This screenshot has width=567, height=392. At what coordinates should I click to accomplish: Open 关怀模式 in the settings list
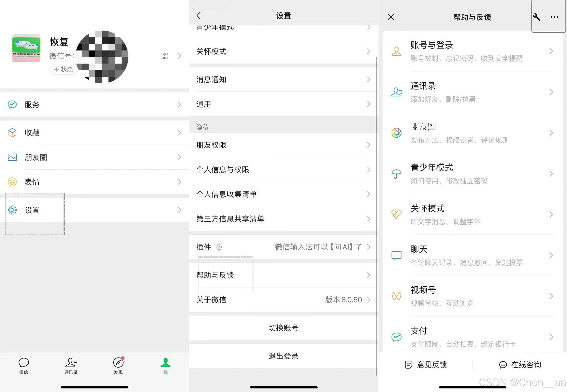click(x=283, y=51)
